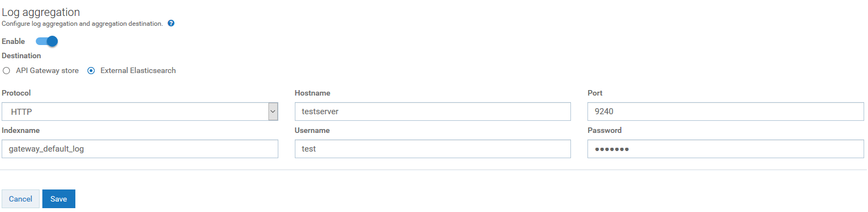
Task: Click into the masked Password field
Action: (x=726, y=149)
